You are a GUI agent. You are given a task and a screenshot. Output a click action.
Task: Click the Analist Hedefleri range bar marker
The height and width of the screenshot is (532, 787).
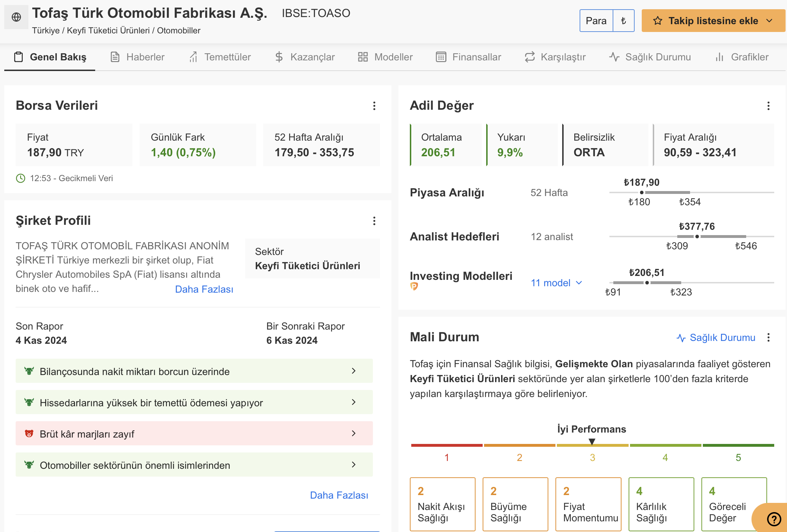tap(697, 237)
